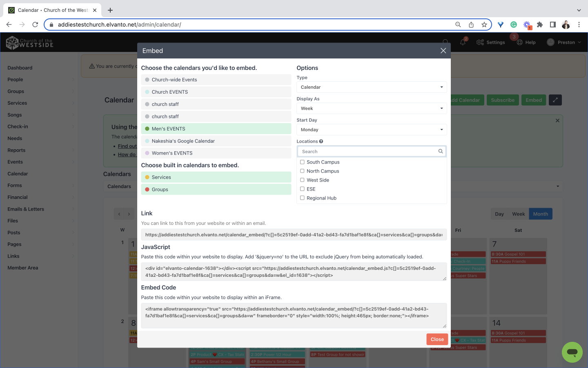
Task: Open Settings gear in top bar
Action: [x=490, y=42]
